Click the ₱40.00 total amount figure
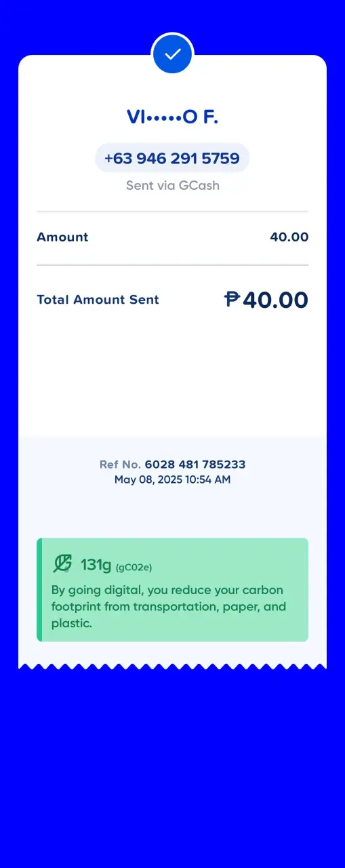 (266, 300)
